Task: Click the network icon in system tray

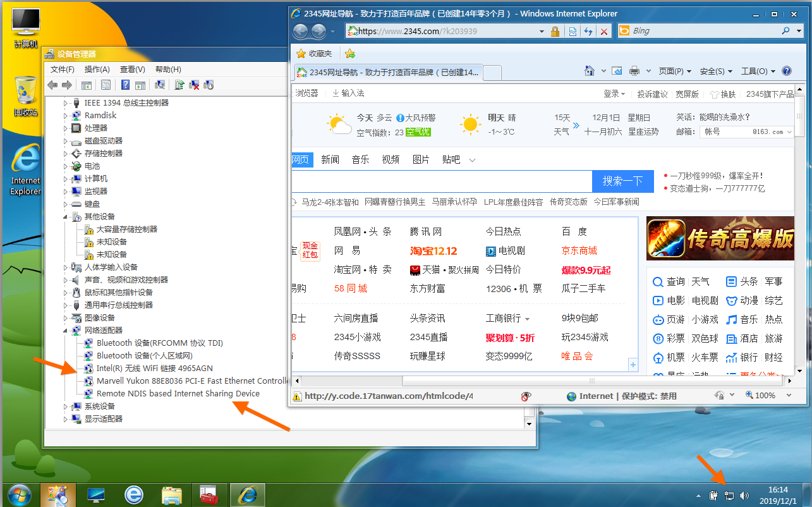Action: [729, 496]
